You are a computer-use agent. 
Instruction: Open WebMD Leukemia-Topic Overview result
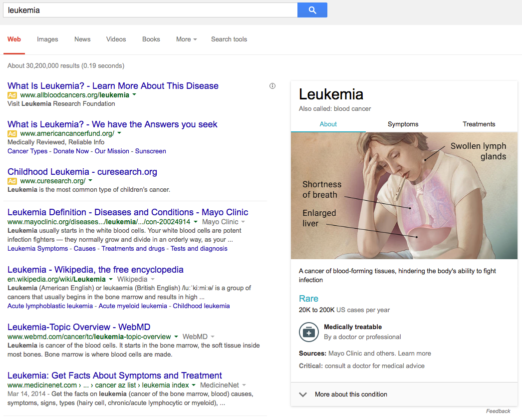coord(79,327)
